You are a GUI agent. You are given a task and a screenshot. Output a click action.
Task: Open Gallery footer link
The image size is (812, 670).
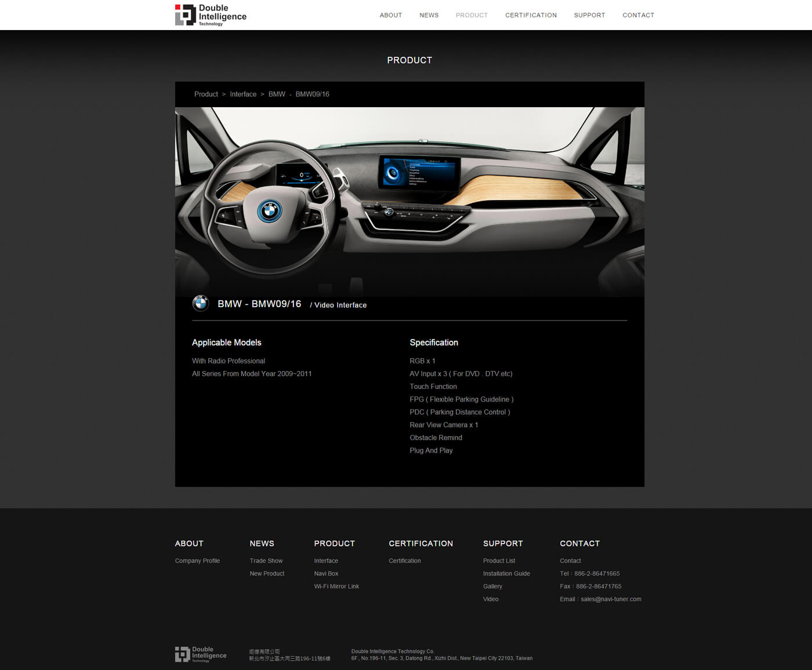pos(492,587)
